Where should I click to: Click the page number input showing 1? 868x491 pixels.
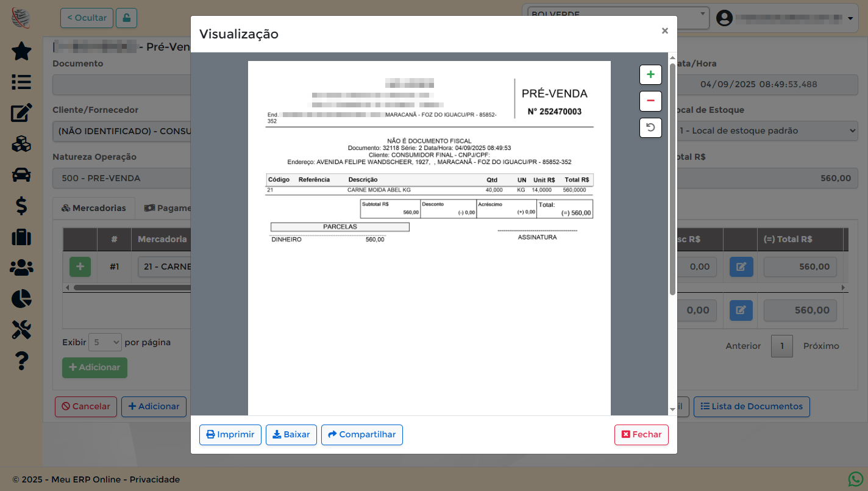pyautogui.click(x=781, y=346)
